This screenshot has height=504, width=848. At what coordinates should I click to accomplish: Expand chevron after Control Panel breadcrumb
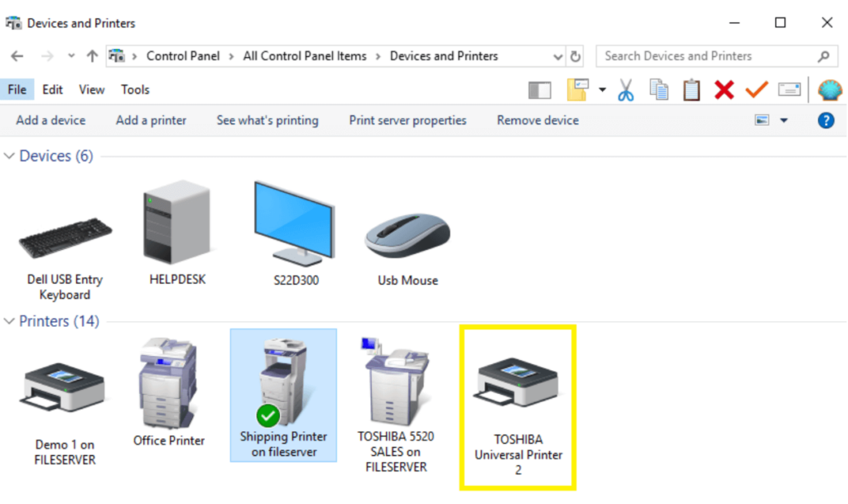pyautogui.click(x=232, y=56)
